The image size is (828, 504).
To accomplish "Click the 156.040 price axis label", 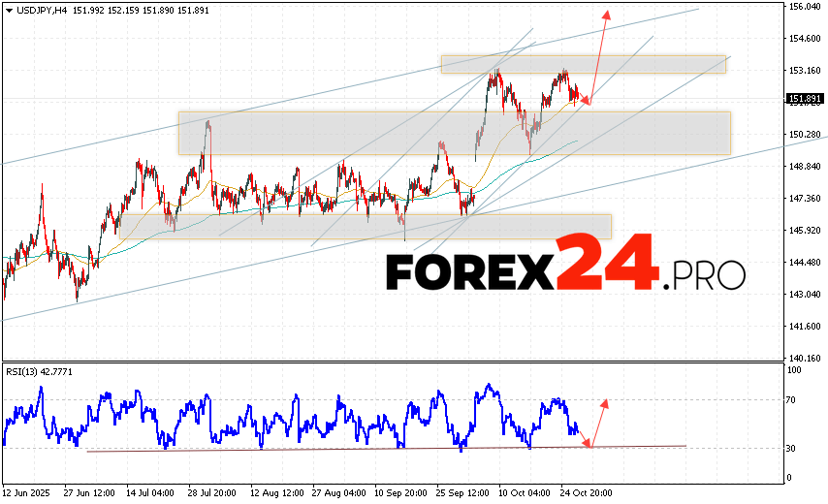I will pos(805,7).
